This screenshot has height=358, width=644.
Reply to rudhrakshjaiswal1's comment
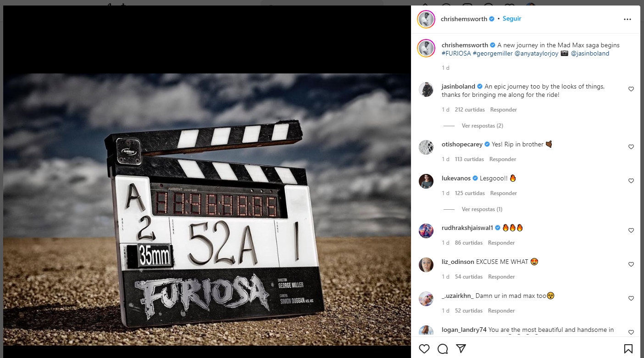pyautogui.click(x=501, y=243)
